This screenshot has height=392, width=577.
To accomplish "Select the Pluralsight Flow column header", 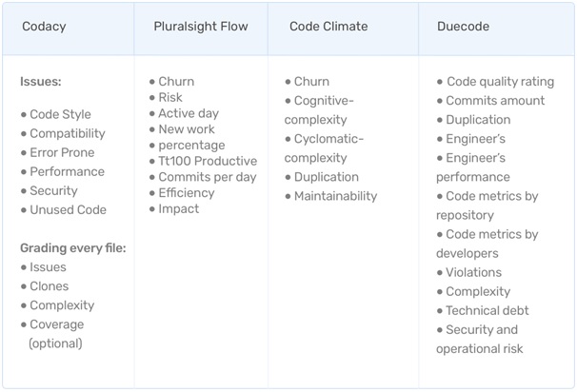I will [201, 27].
